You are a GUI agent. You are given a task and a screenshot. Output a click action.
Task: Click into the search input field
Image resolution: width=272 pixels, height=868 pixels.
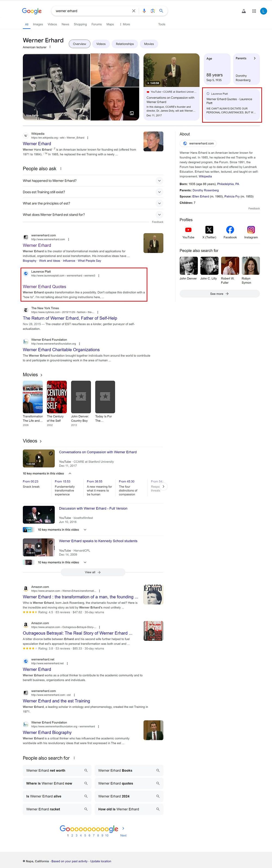(91, 11)
